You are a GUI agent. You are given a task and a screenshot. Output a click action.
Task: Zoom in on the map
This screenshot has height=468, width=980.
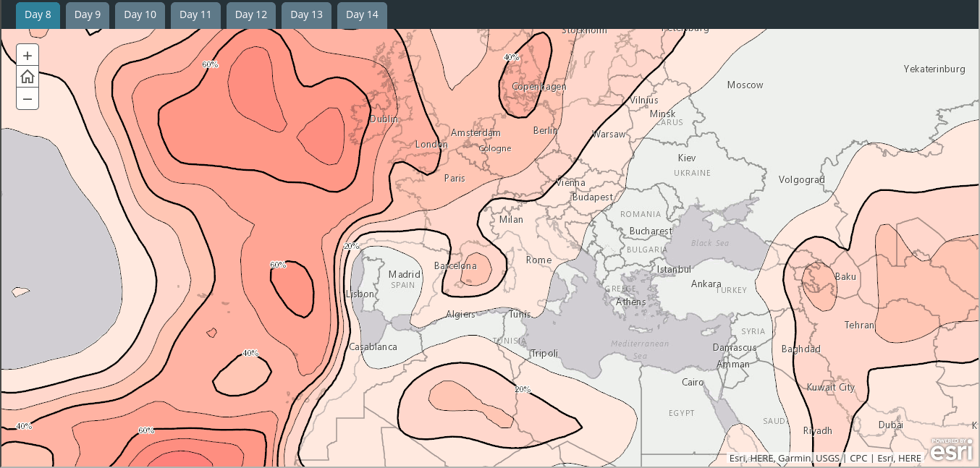pyautogui.click(x=28, y=56)
